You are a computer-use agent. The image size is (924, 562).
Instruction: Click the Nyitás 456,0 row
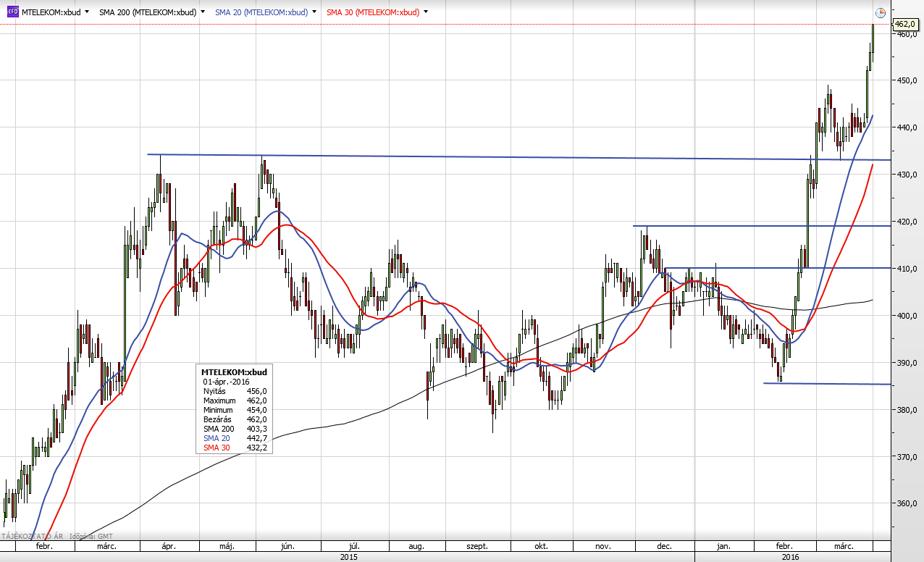click(235, 390)
